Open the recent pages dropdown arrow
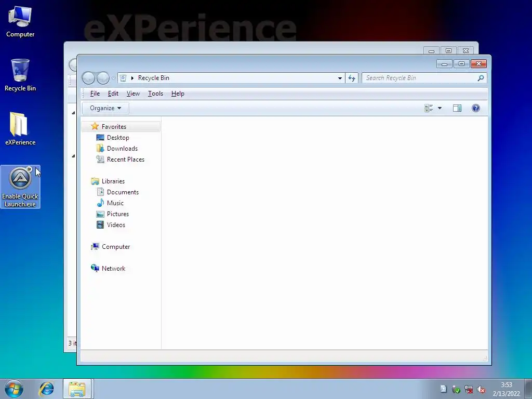Image resolution: width=532 pixels, height=399 pixels. coord(113,78)
